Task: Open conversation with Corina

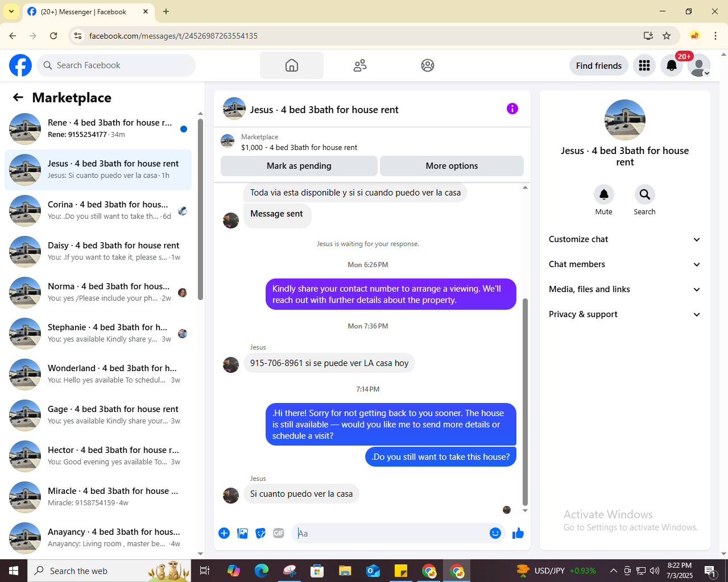Action: click(x=98, y=211)
